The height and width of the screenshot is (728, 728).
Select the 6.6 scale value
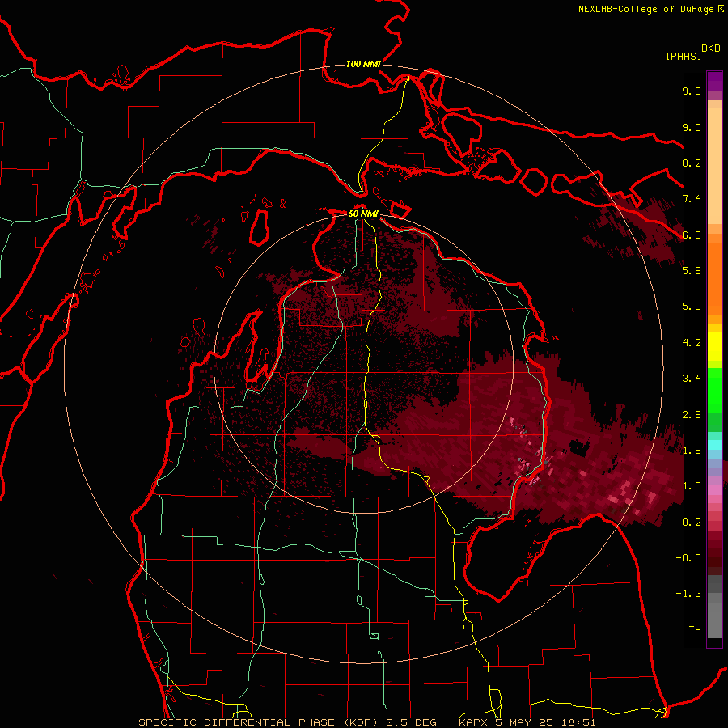[692, 235]
